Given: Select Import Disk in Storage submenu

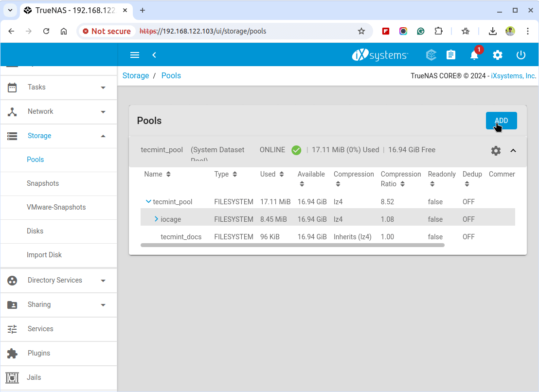Looking at the screenshot, I should coord(44,255).
